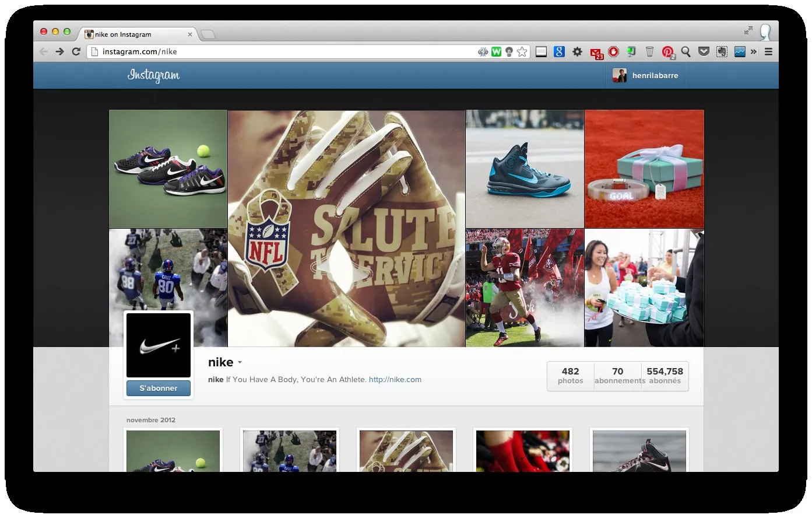Open the NFL Salute to Service gloves photo
This screenshot has height=518, width=812.
(x=346, y=229)
